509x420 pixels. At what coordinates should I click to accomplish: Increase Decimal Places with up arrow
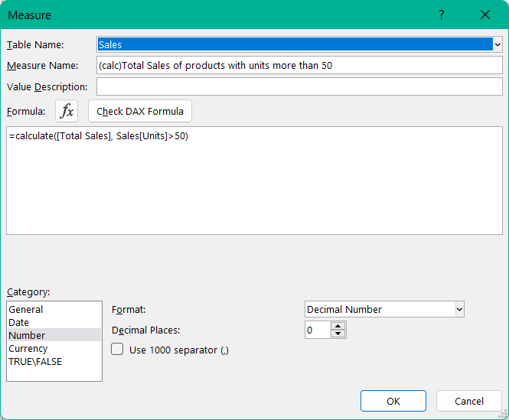(338, 326)
